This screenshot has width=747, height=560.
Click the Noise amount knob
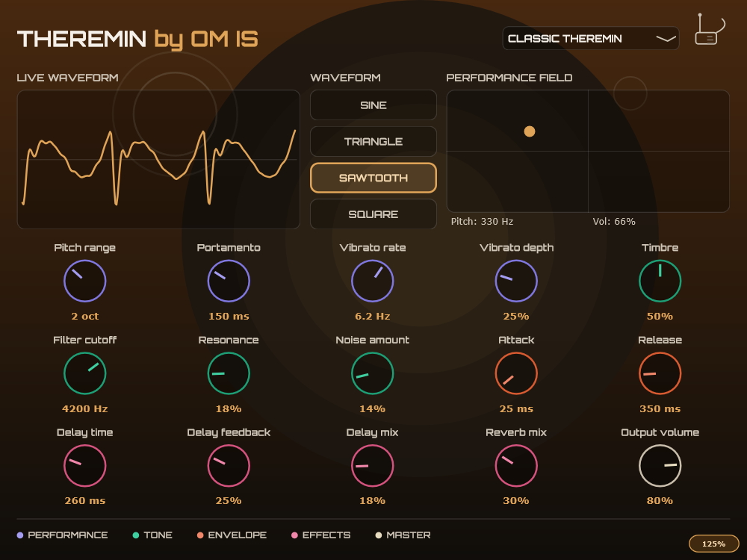click(373, 373)
